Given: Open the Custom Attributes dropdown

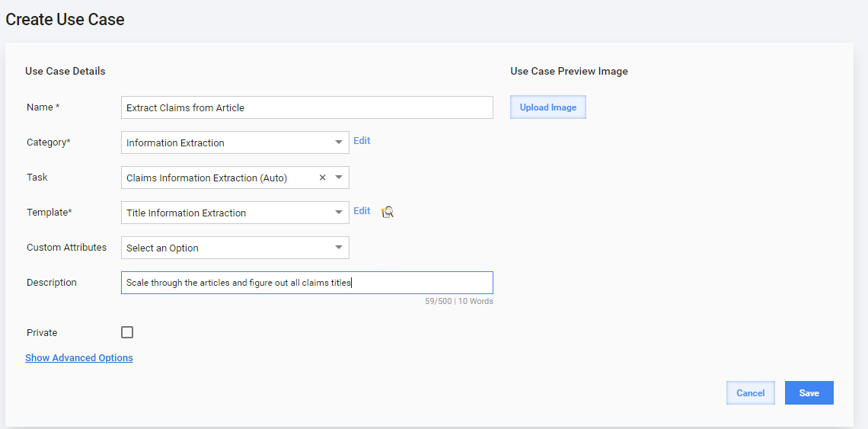Looking at the screenshot, I should [235, 248].
